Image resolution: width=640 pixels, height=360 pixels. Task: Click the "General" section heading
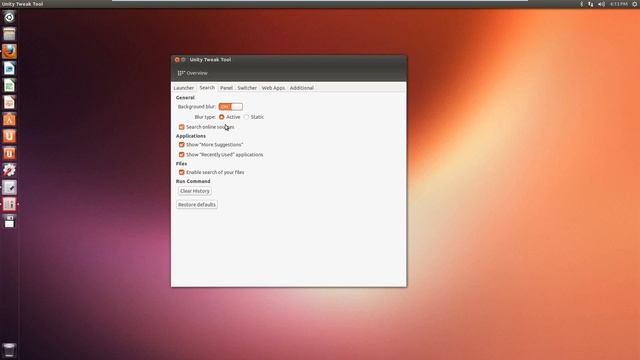point(185,98)
